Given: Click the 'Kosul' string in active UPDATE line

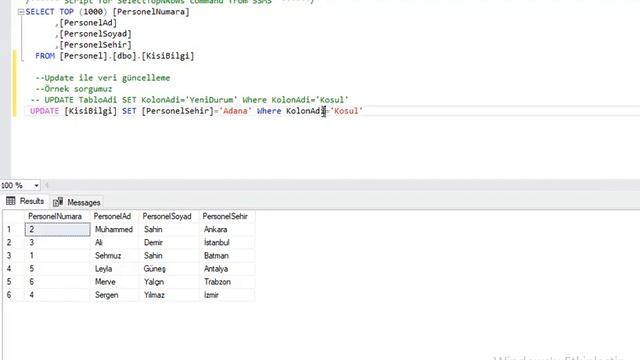Looking at the screenshot, I should (x=346, y=111).
